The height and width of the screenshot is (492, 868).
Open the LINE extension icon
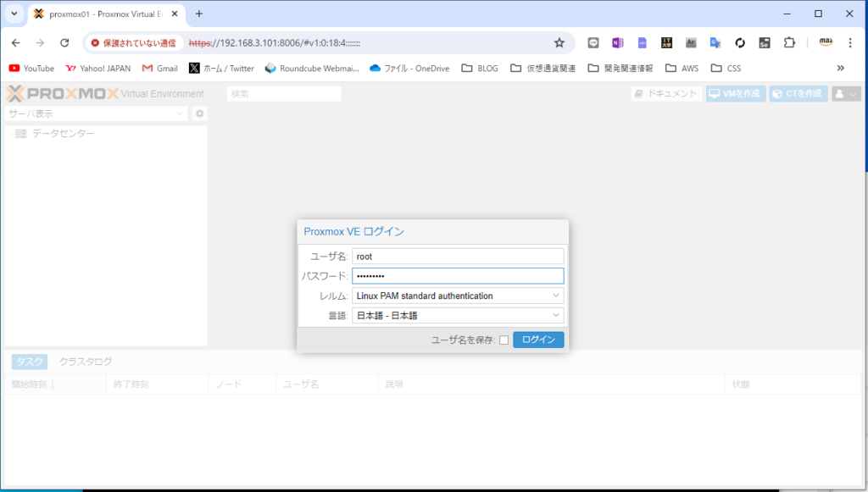[593, 42]
